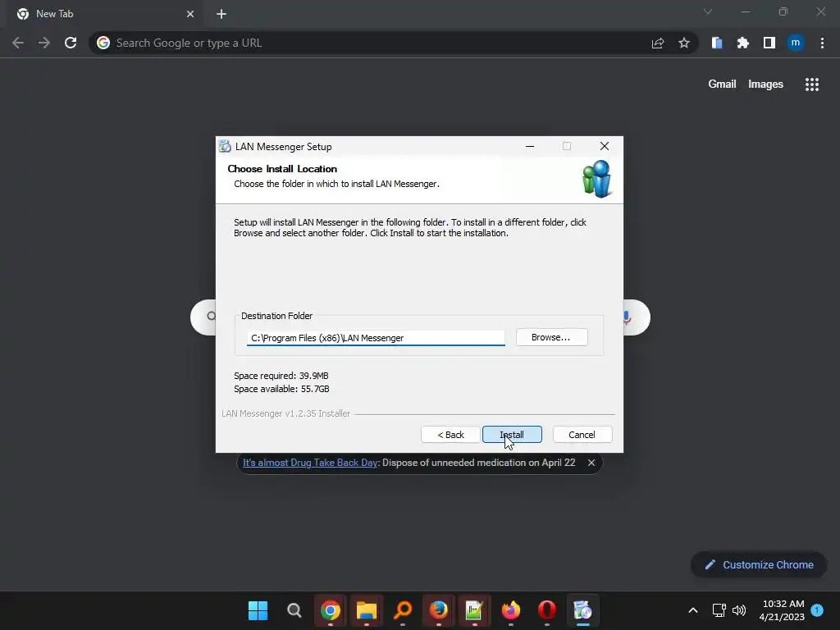Viewport: 840px width, 630px height.
Task: Navigate back in Chrome
Action: [18, 43]
